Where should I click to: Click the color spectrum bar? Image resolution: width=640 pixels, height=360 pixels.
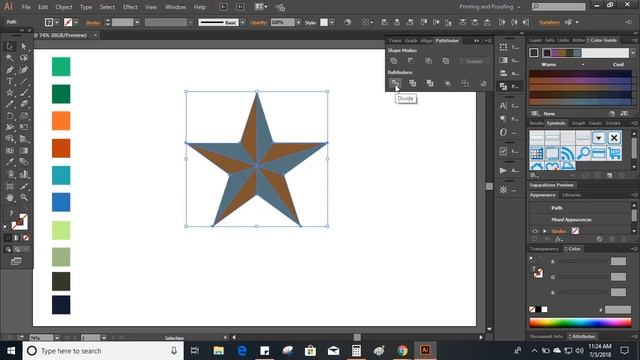pyautogui.click(x=580, y=323)
